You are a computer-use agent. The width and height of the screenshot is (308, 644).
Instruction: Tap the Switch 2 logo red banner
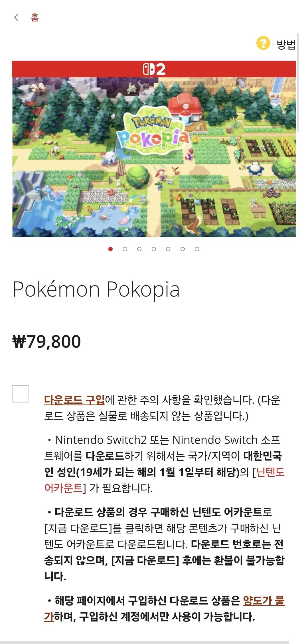pyautogui.click(x=154, y=69)
